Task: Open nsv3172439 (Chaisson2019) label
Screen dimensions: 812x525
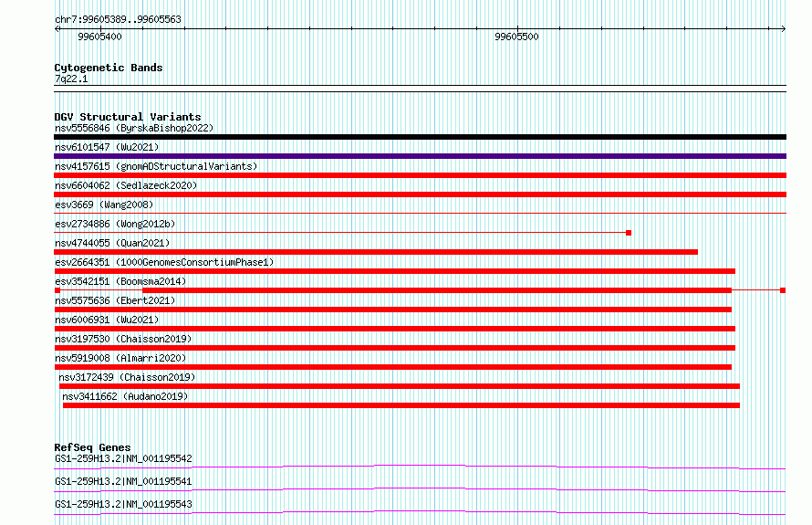Action: click(x=127, y=377)
